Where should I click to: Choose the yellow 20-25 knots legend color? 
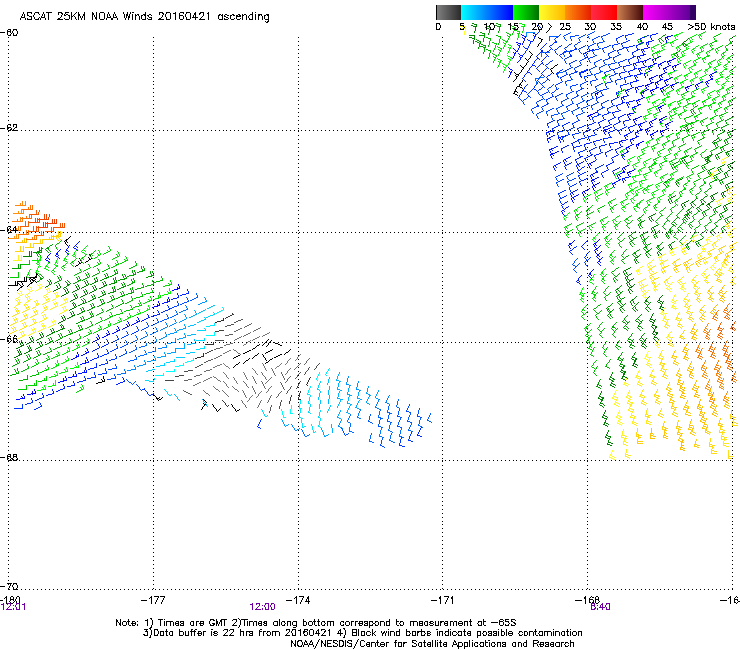(x=552, y=12)
